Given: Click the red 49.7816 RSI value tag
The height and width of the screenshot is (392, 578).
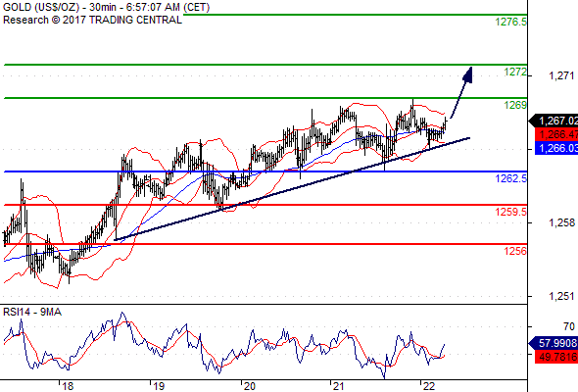Looking at the screenshot, I should [x=556, y=357].
